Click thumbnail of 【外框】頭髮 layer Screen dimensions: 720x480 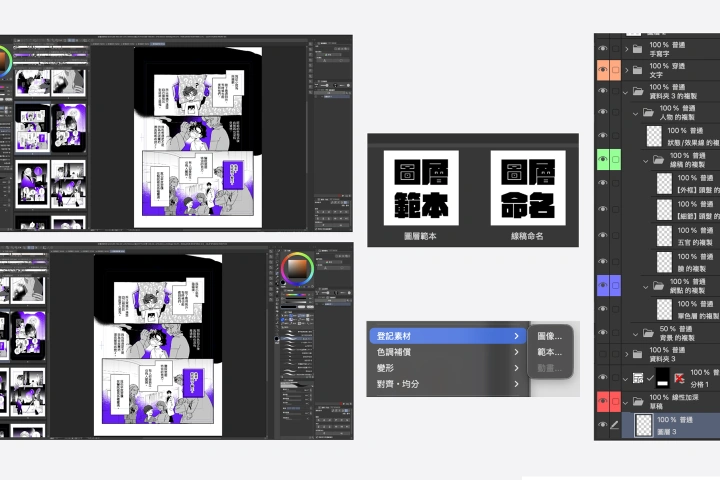click(x=664, y=183)
